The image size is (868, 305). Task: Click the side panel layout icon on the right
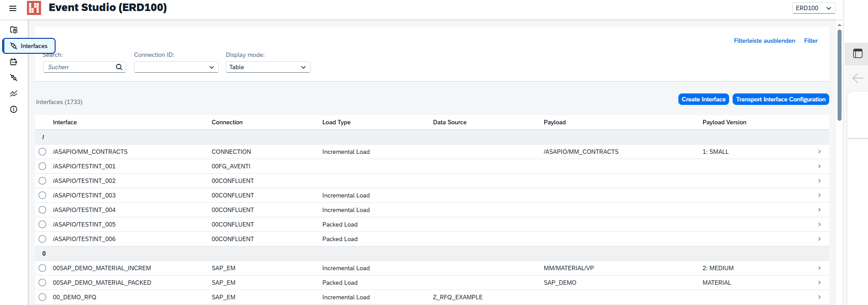tap(857, 54)
